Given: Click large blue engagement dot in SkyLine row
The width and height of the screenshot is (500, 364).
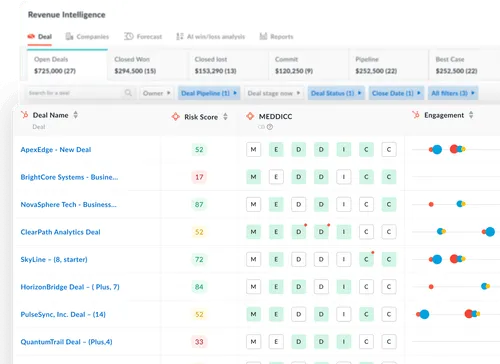Looking at the screenshot, I should tap(437, 259).
